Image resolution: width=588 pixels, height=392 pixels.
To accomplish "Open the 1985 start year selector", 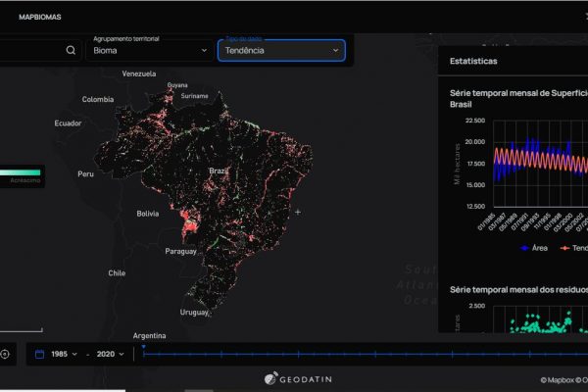I will tap(64, 354).
